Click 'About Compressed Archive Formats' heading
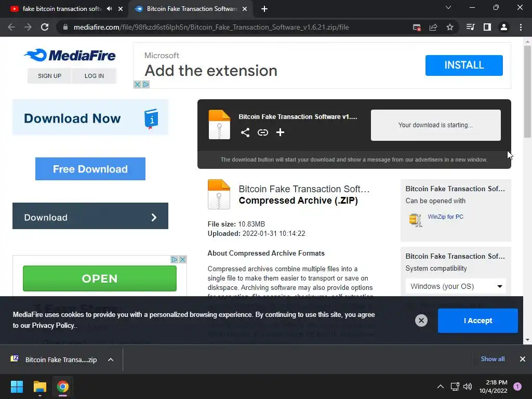The height and width of the screenshot is (399, 532). (x=266, y=253)
